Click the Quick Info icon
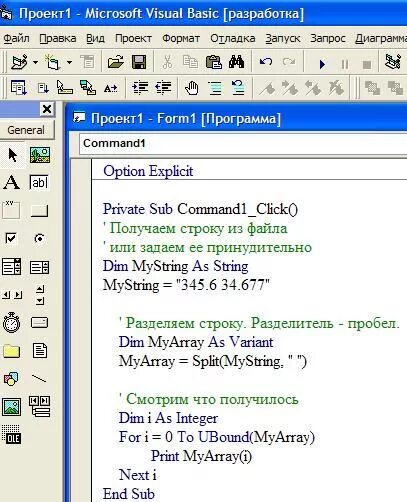The width and height of the screenshot is (407, 502). [65, 88]
